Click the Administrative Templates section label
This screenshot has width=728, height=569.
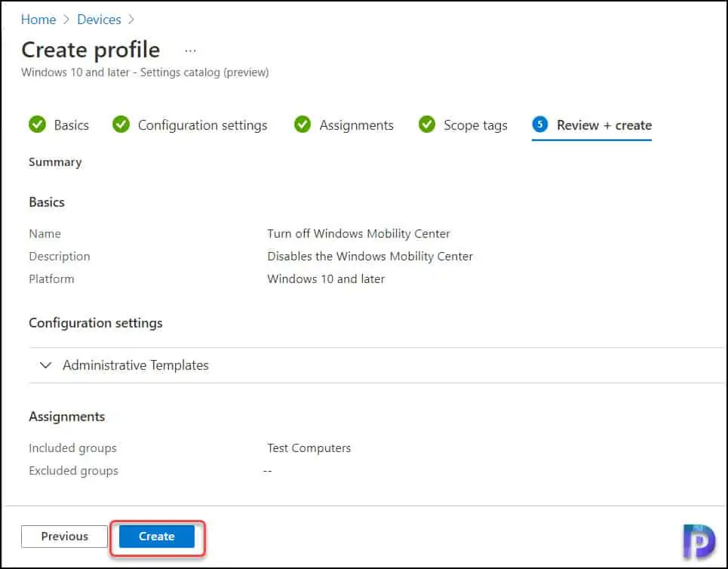[136, 365]
